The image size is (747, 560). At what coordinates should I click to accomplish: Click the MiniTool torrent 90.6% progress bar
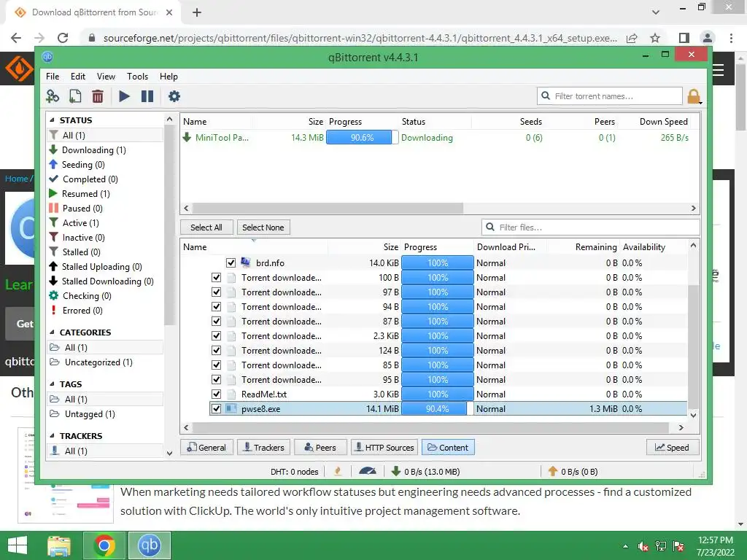(x=362, y=138)
